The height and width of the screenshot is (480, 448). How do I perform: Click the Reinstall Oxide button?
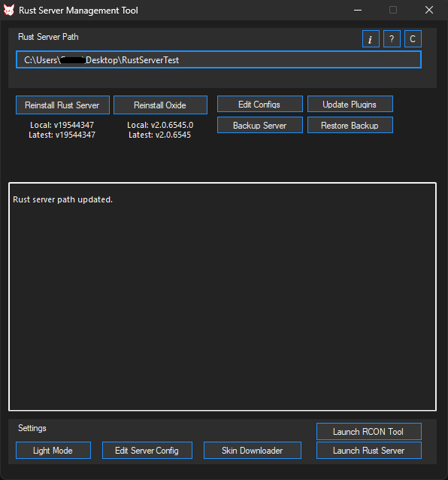click(160, 105)
